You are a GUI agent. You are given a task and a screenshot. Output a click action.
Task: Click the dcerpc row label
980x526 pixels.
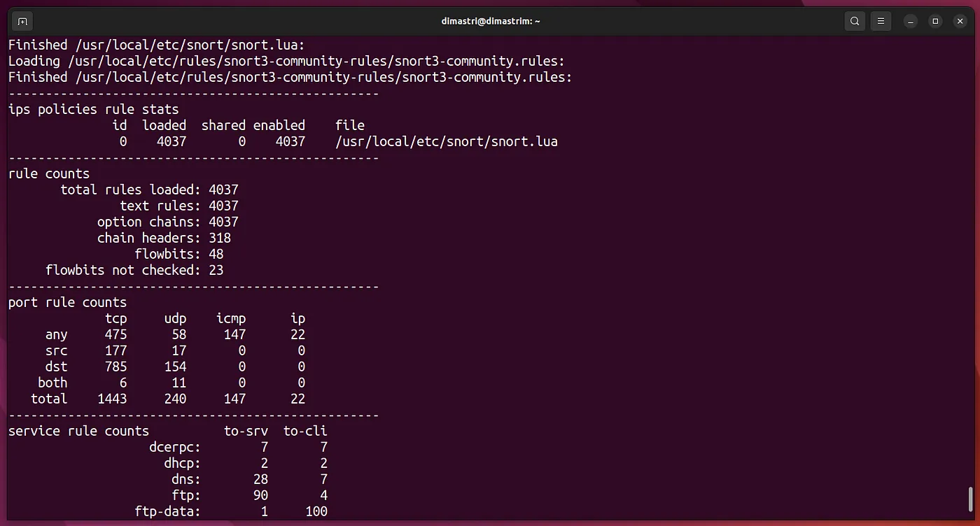175,447
